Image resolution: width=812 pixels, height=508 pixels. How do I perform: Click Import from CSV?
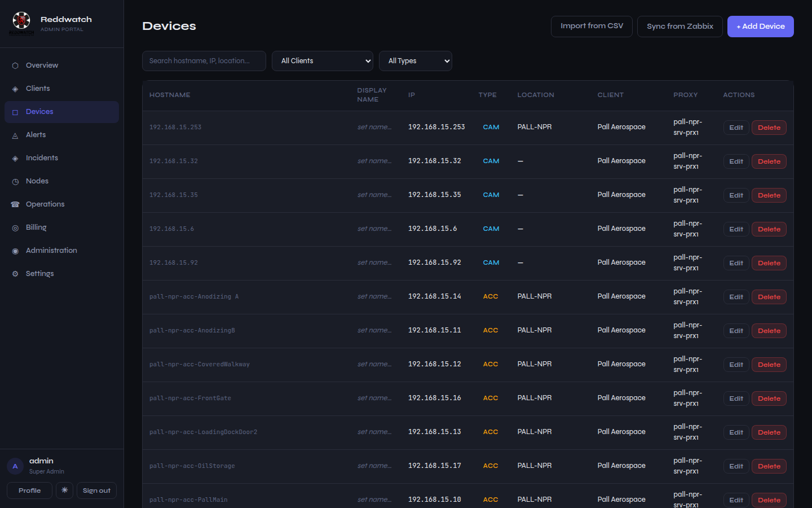pos(592,27)
